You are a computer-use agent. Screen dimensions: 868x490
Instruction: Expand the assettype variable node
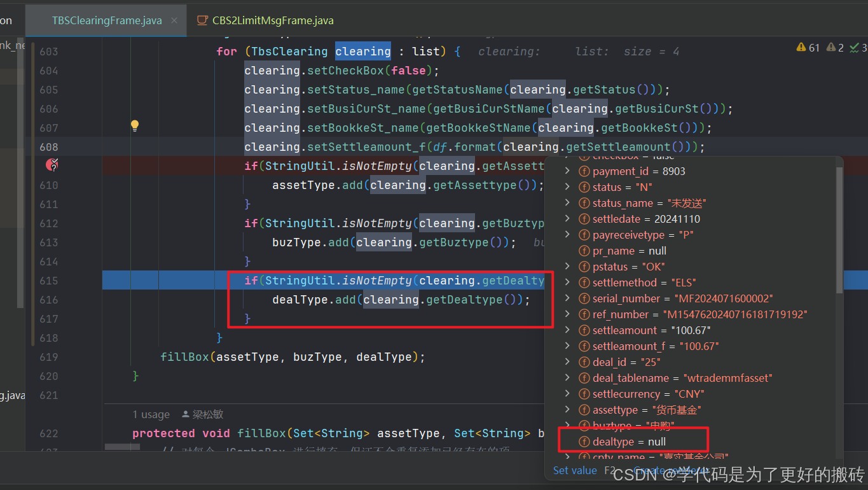pos(567,409)
